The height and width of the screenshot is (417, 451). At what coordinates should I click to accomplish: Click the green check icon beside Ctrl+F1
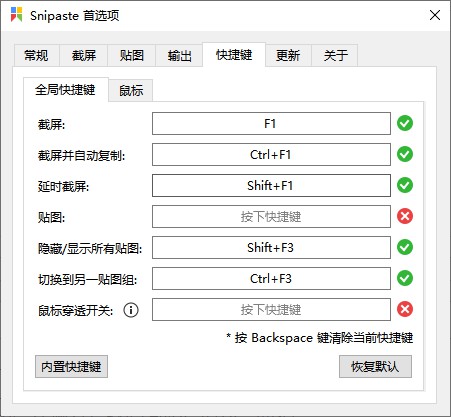[x=405, y=154]
